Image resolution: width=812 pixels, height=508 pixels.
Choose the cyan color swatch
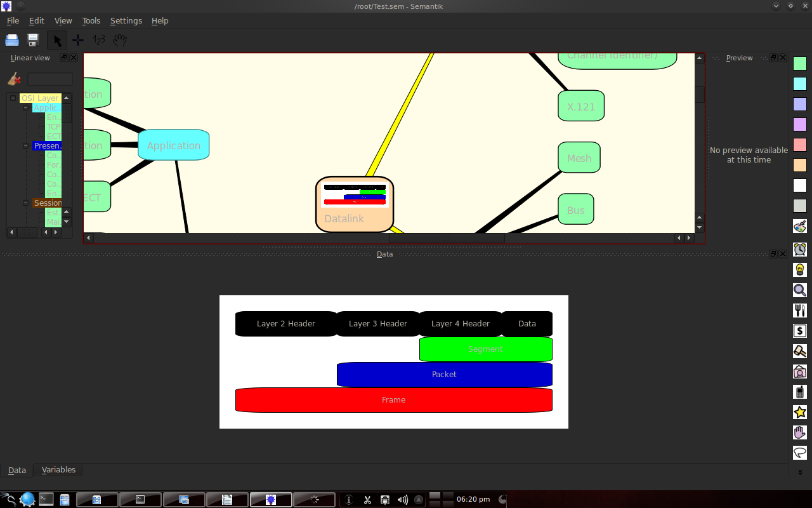point(799,83)
